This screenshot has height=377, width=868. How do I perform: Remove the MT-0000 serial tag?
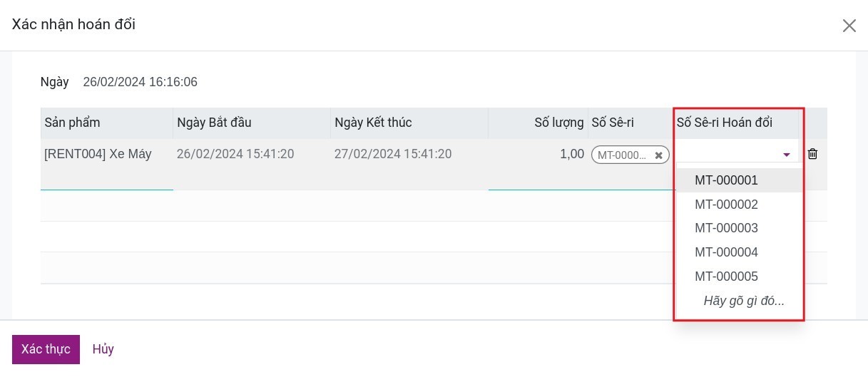click(659, 155)
